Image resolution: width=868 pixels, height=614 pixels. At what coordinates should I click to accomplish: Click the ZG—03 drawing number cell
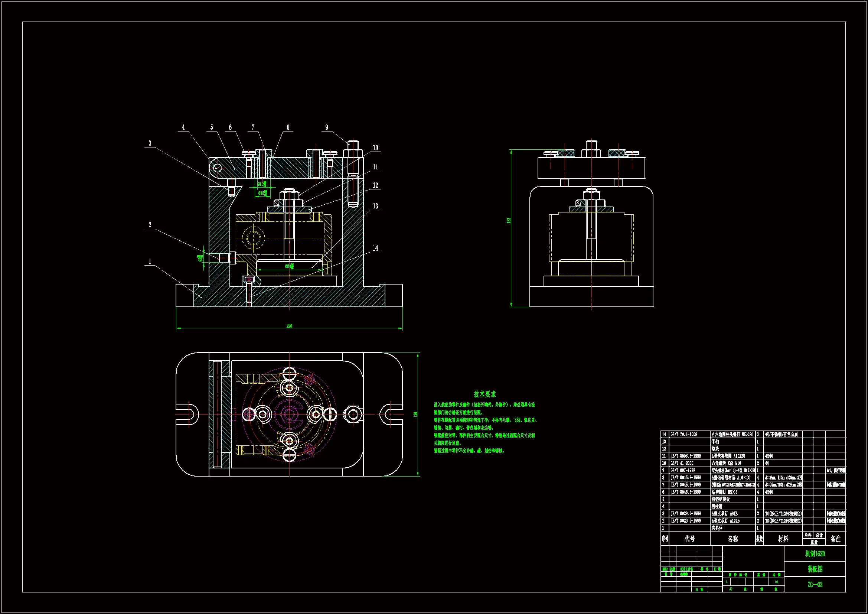[815, 585]
